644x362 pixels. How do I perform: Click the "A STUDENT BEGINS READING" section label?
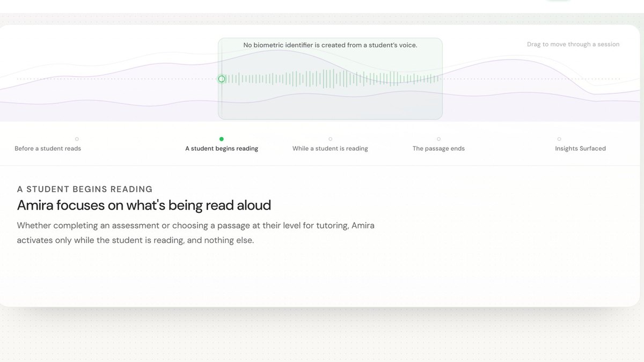point(85,189)
